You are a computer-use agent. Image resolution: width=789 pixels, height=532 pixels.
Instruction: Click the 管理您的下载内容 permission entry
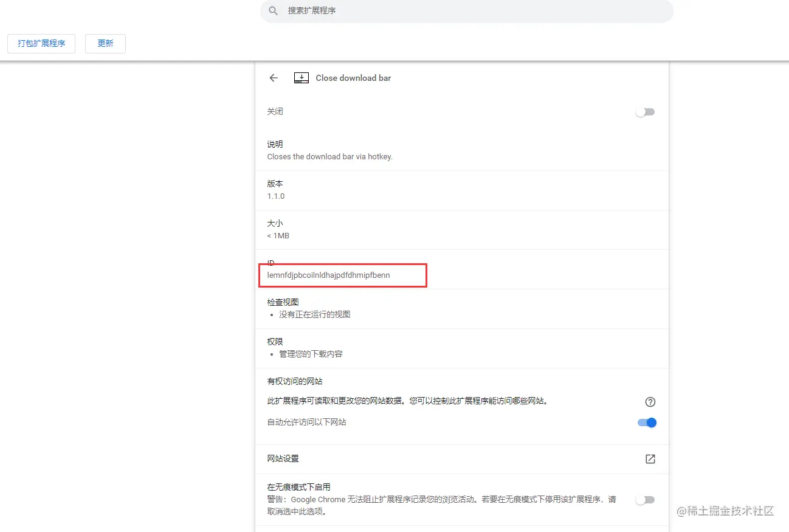coord(310,354)
